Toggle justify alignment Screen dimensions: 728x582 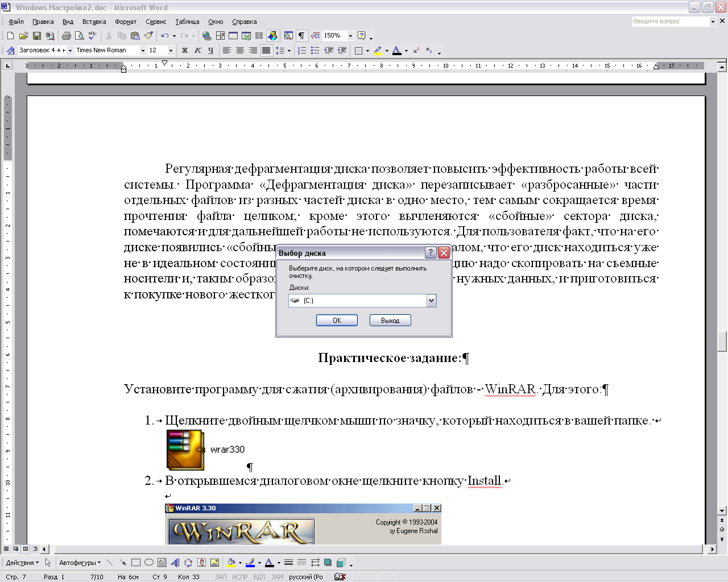point(266,51)
